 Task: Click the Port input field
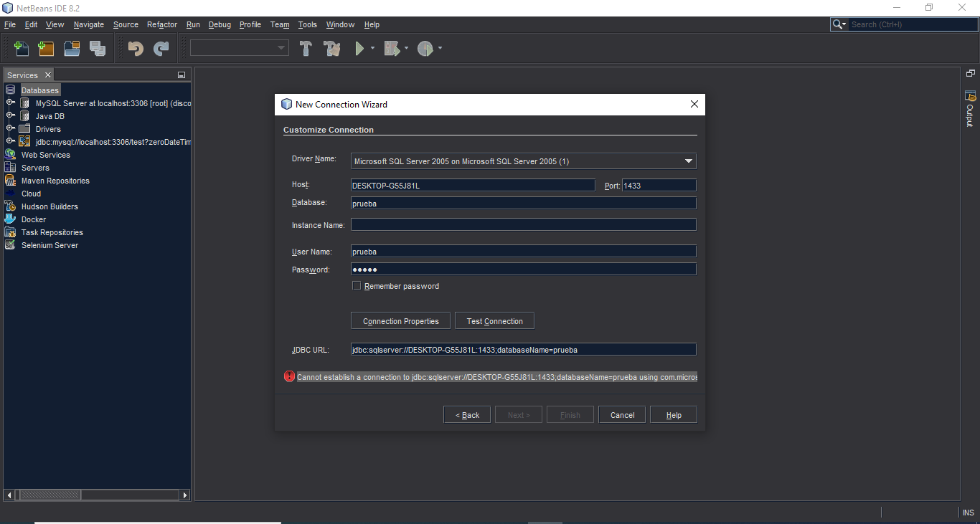[659, 185]
